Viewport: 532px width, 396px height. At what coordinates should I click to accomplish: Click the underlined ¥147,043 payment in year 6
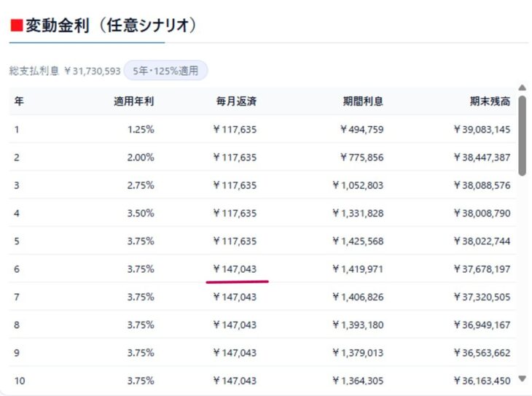pos(235,269)
